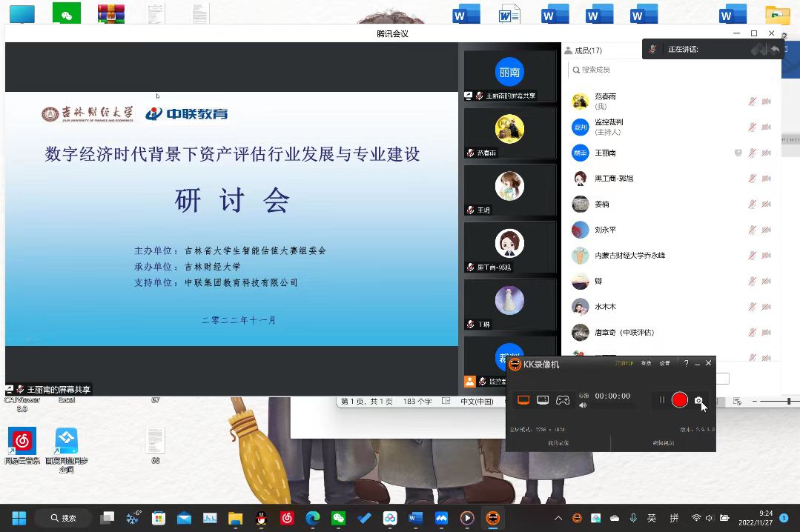Screen dimensions: 800x532
Task: Click the screen-share icon next to 王丽南
Action: click(738, 153)
